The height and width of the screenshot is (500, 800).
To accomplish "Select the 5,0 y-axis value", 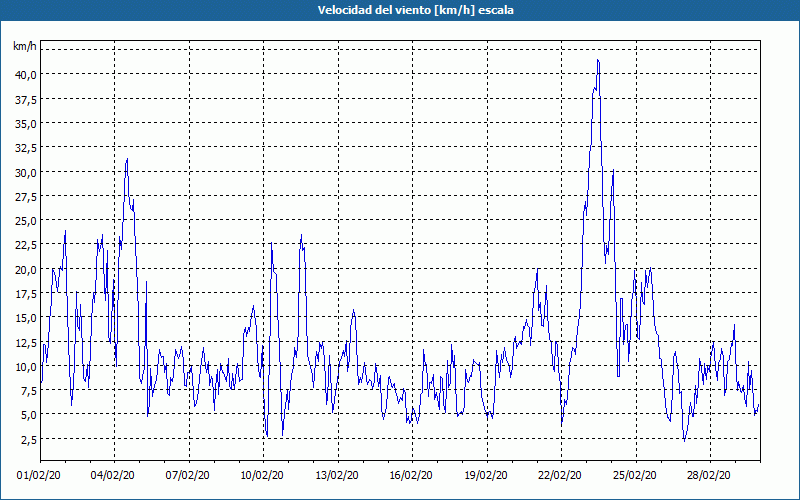I will tap(28, 415).
